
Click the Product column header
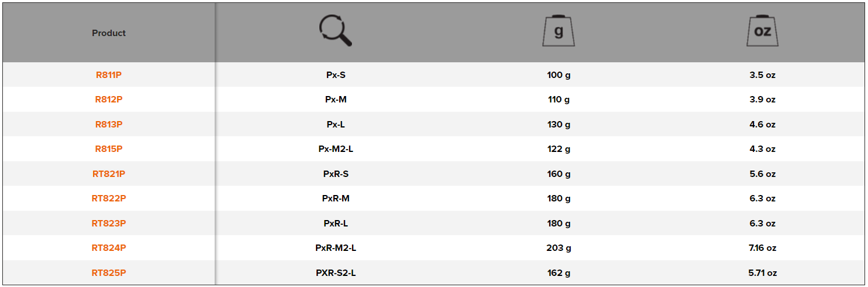[x=109, y=33]
